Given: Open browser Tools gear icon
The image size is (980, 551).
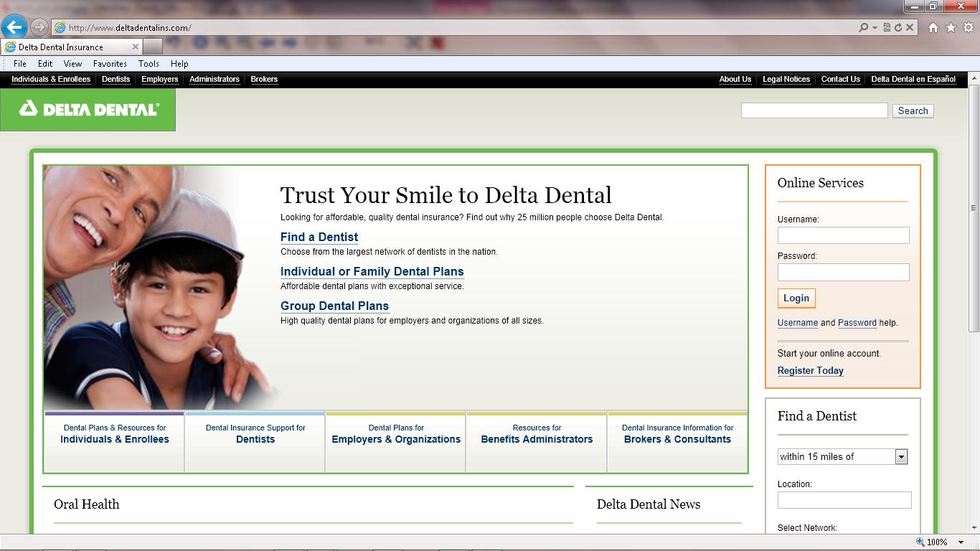Looking at the screenshot, I should [968, 27].
